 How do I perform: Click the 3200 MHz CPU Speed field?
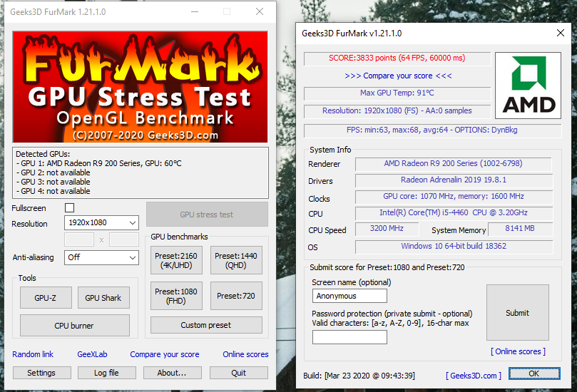click(x=387, y=229)
